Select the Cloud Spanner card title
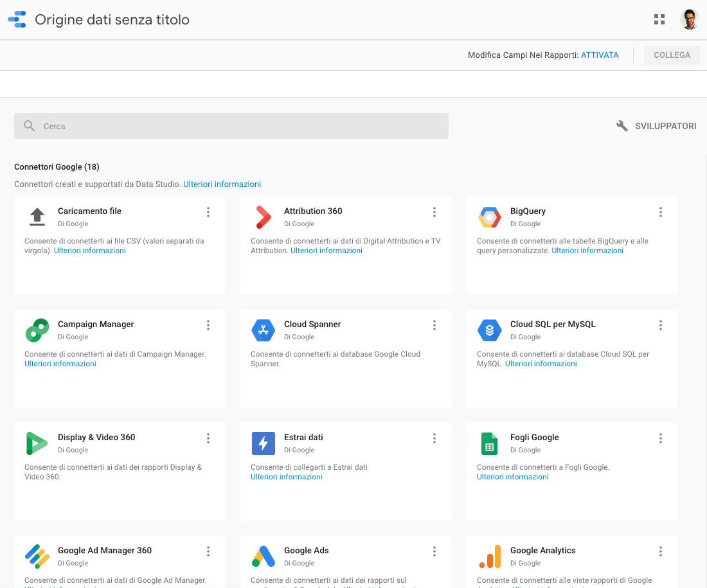 click(312, 325)
